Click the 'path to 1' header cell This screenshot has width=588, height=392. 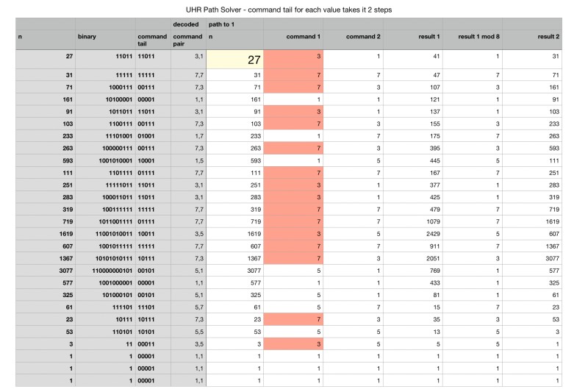click(x=234, y=24)
